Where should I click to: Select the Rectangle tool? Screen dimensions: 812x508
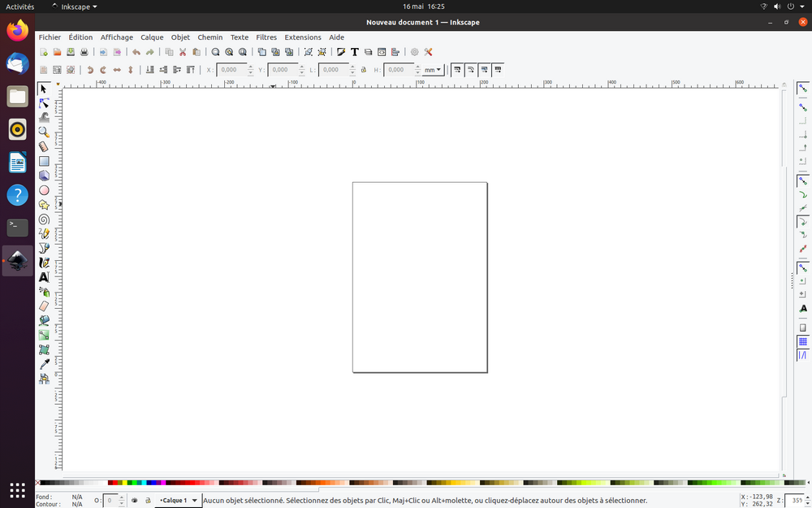(44, 161)
